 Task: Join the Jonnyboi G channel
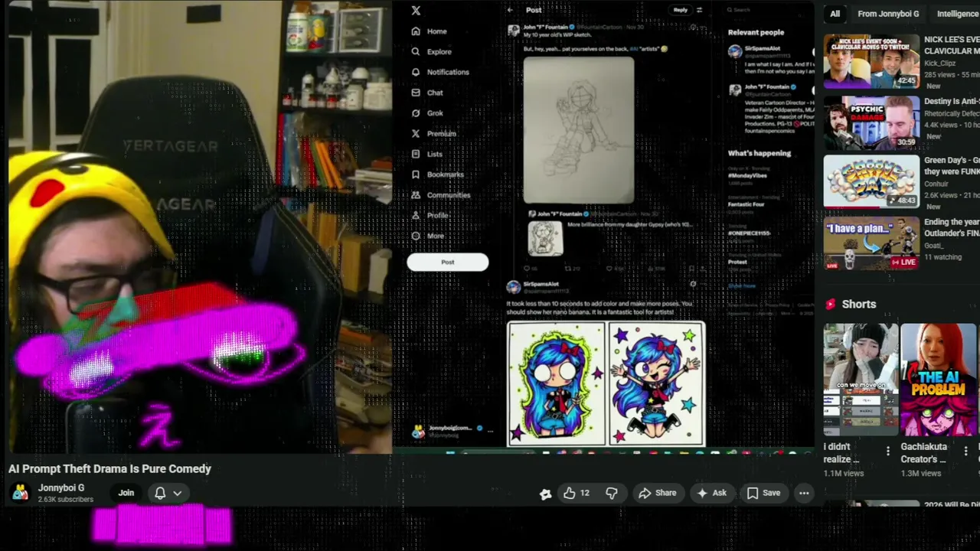click(126, 494)
